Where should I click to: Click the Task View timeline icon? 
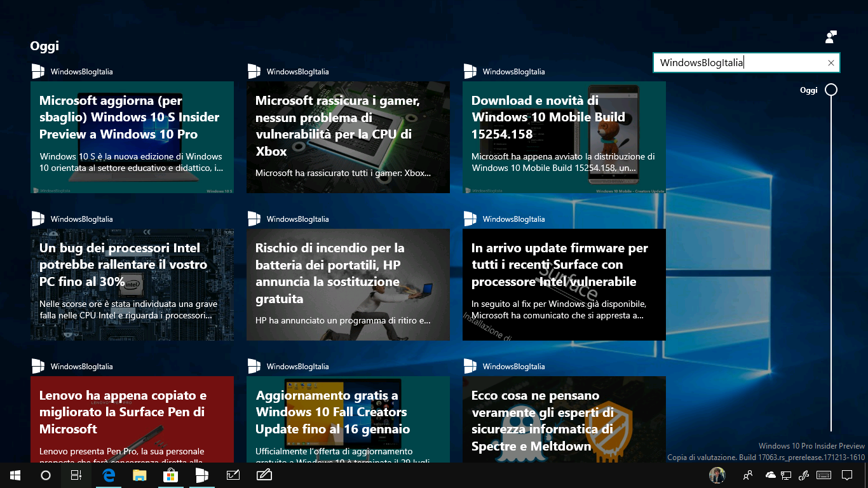pyautogui.click(x=76, y=475)
